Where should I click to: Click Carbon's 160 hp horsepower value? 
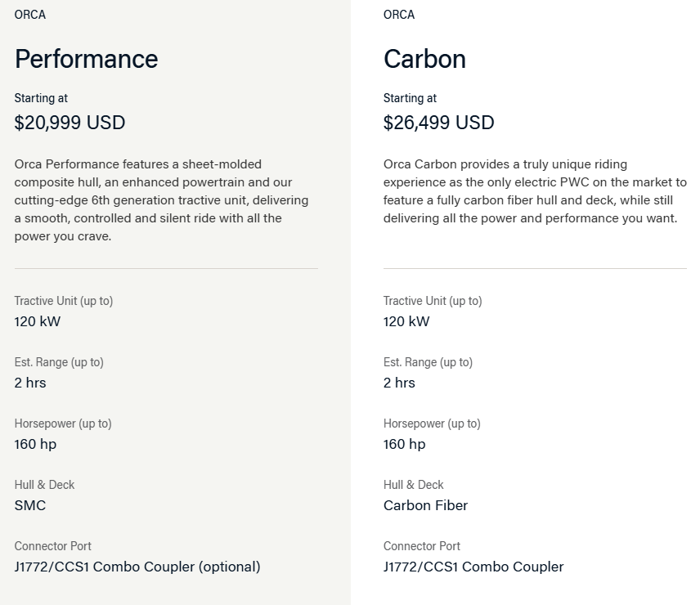coord(405,444)
